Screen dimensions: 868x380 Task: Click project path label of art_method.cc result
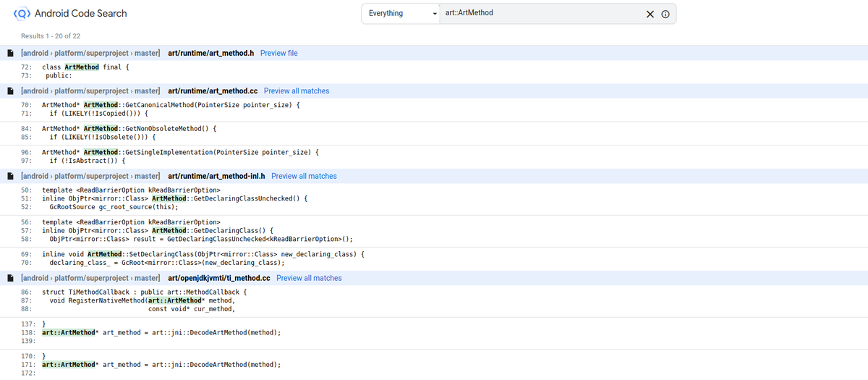point(90,91)
